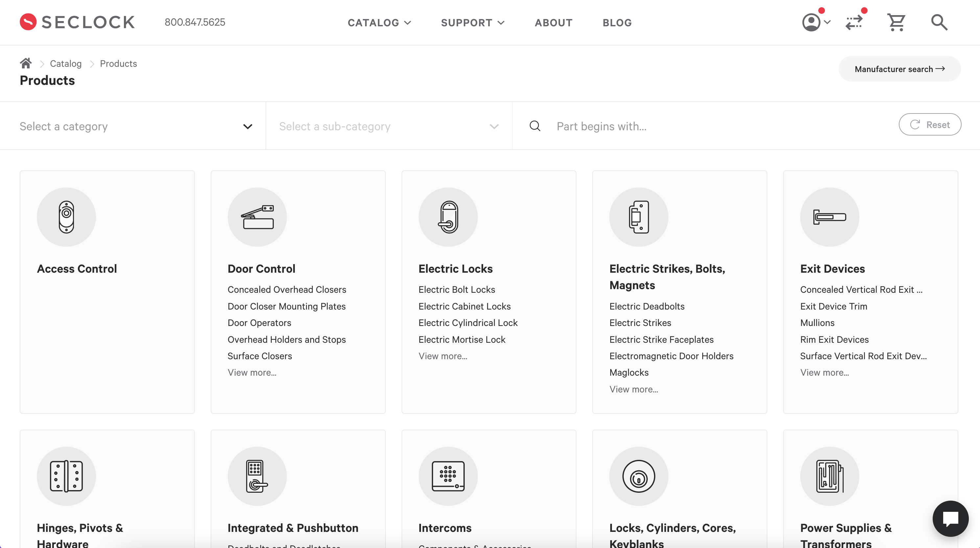Open Electric Deadbolts

647,306
